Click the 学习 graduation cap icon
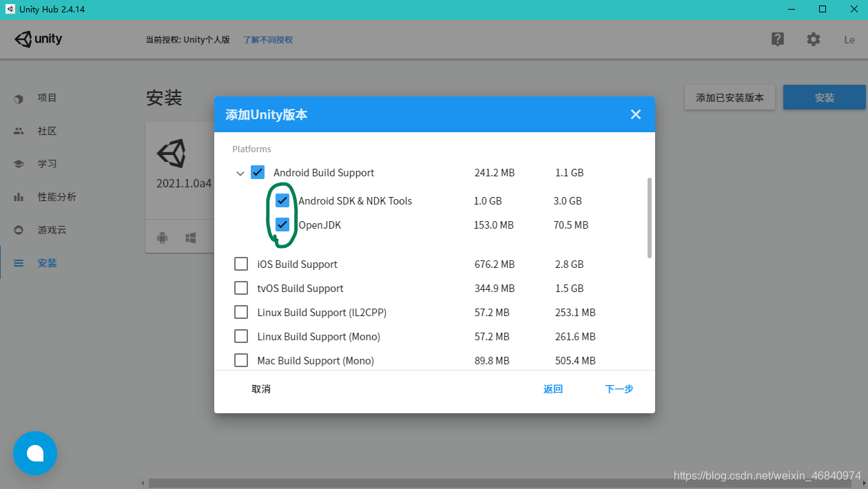The image size is (868, 489). (19, 164)
